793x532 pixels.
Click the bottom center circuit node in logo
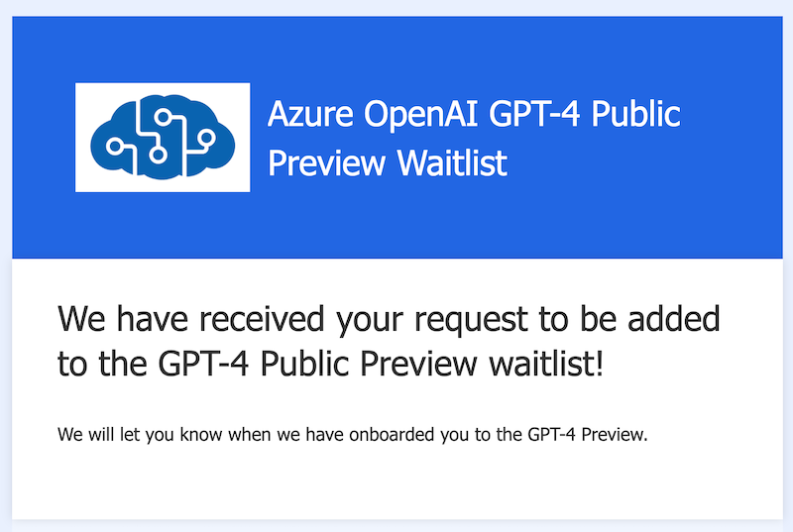click(x=158, y=155)
